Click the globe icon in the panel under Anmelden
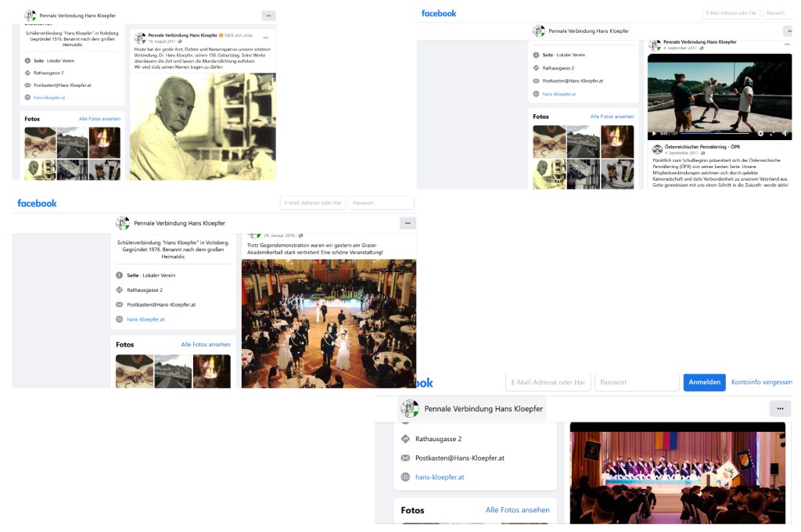This screenshot has height=532, width=801. pos(405,476)
